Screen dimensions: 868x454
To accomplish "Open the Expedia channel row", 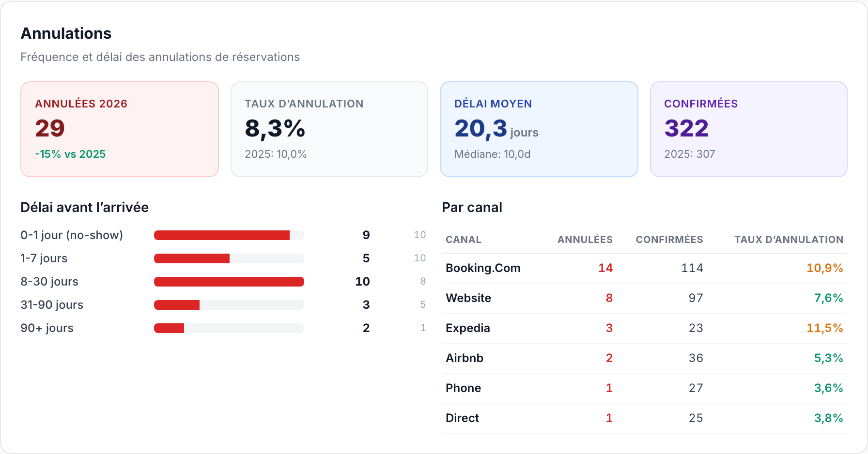I will (645, 328).
